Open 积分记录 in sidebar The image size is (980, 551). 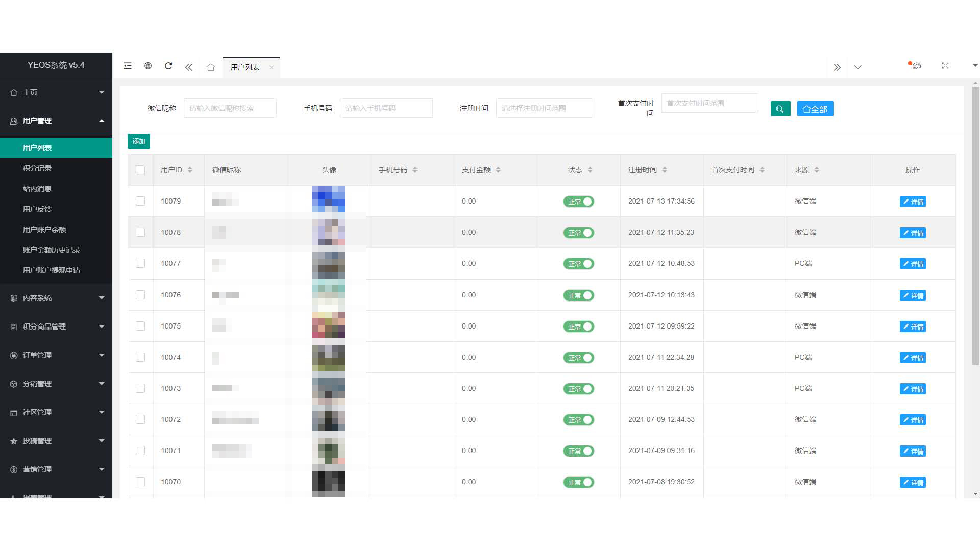coord(56,168)
